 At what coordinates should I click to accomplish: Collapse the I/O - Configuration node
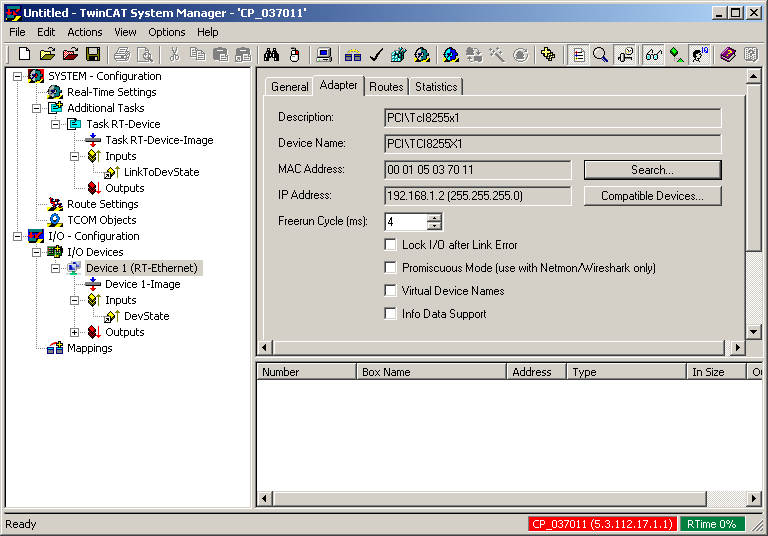pos(18,236)
